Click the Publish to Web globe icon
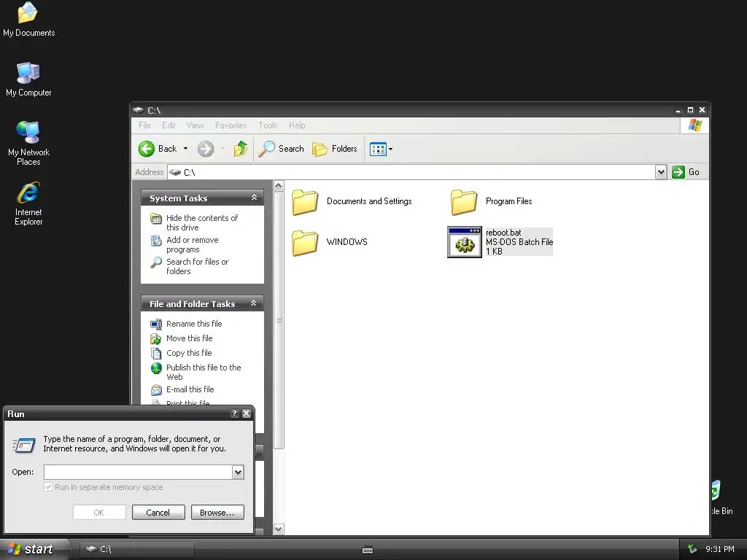747x560 pixels. click(x=156, y=368)
